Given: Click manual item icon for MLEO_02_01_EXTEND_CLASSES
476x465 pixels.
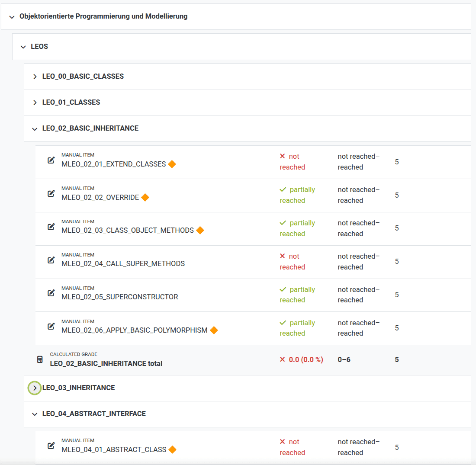Looking at the screenshot, I should tap(51, 160).
